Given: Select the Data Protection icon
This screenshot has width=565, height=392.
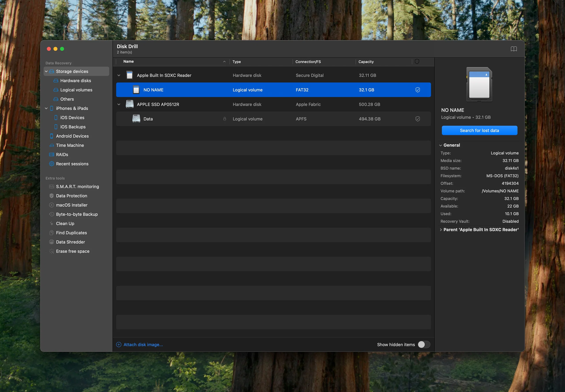Looking at the screenshot, I should [x=51, y=196].
